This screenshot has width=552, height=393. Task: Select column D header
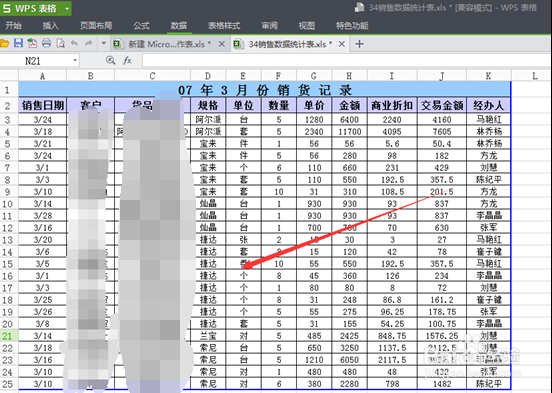(208, 76)
